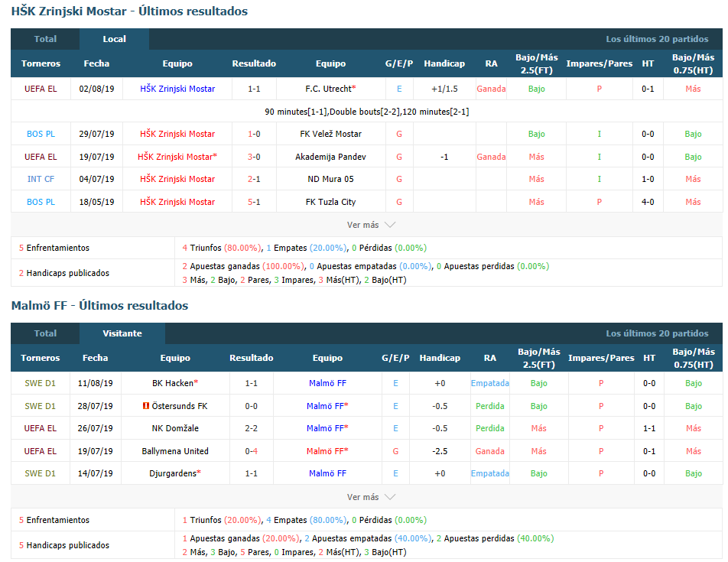Open the Östersunds FK team link

(179, 406)
